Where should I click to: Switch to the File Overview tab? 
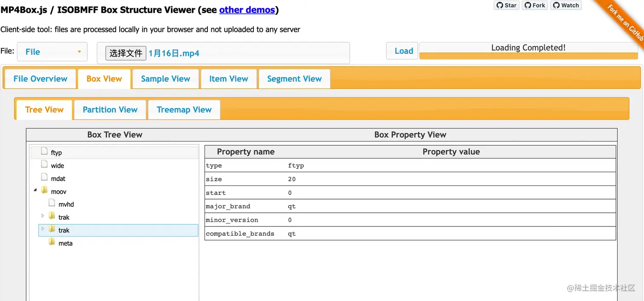40,79
